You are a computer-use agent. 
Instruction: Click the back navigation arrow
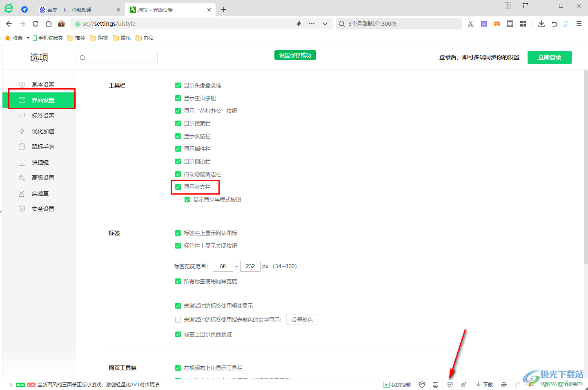[x=9, y=24]
